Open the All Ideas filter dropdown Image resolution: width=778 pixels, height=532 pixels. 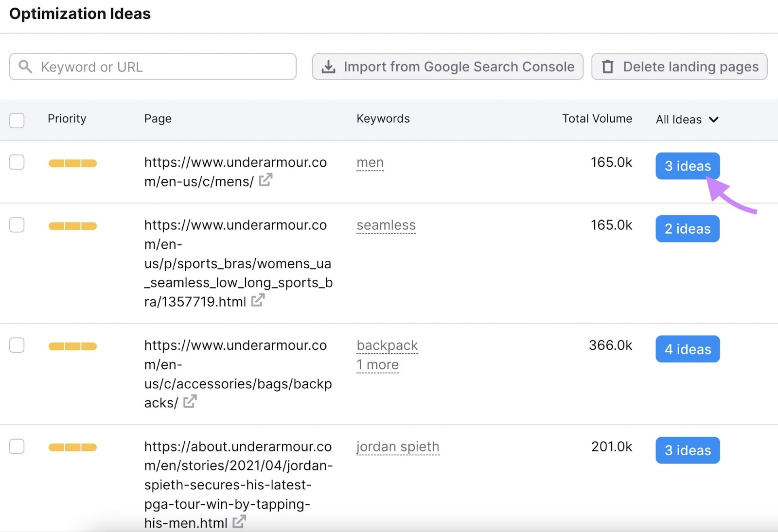[687, 120]
